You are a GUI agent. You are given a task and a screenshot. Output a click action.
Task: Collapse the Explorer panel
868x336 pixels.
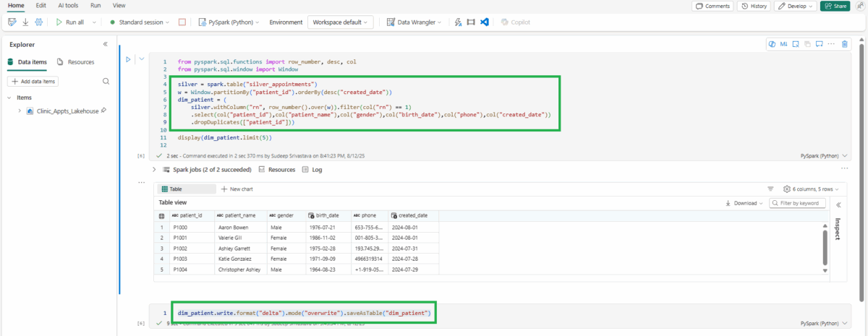click(x=105, y=44)
